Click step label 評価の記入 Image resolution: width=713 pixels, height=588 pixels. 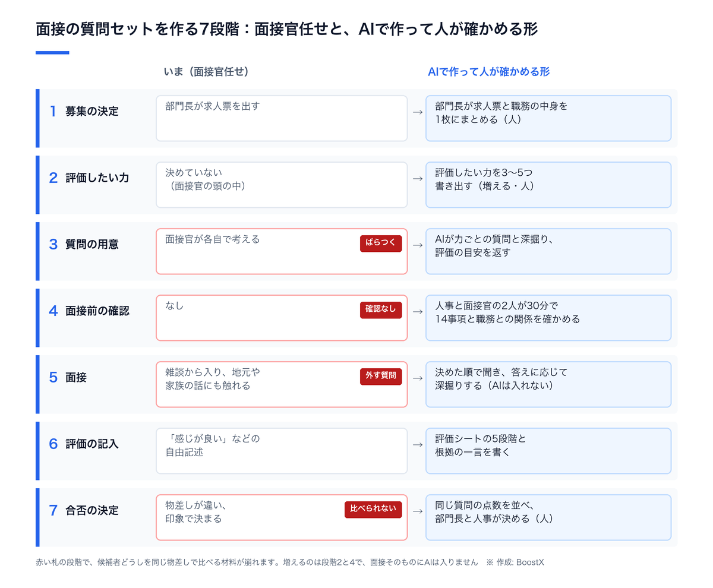(92, 444)
